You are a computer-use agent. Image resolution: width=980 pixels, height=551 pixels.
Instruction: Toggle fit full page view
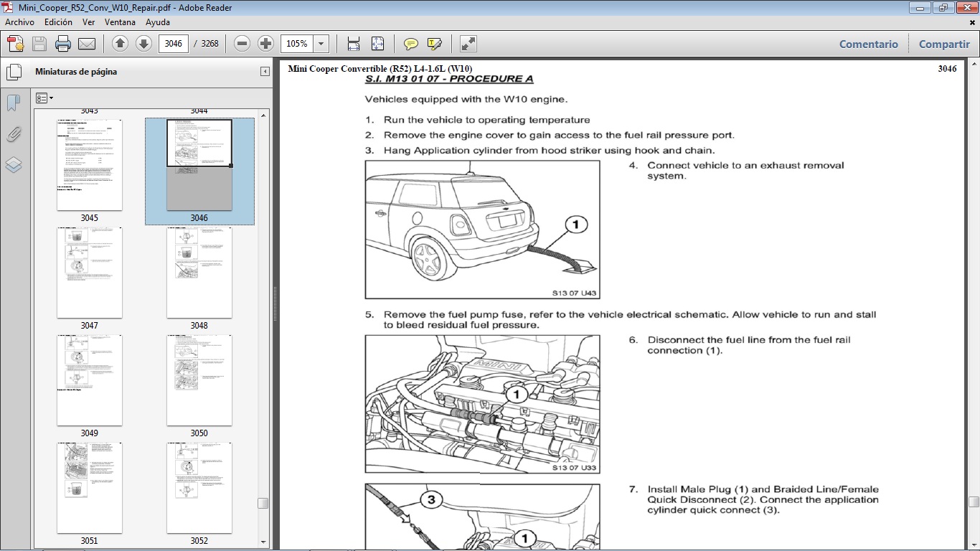click(x=376, y=43)
